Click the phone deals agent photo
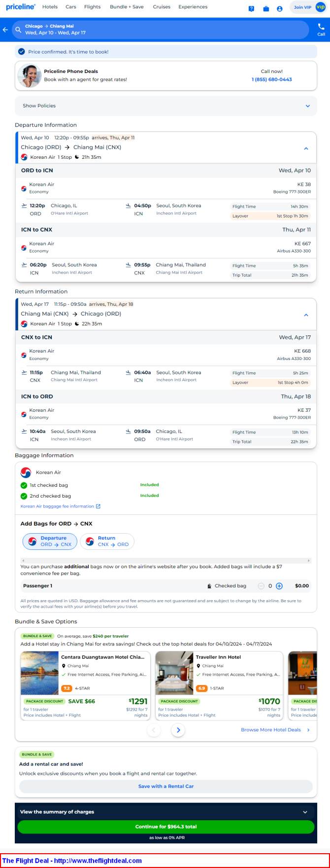The width and height of the screenshot is (330, 868). click(30, 75)
